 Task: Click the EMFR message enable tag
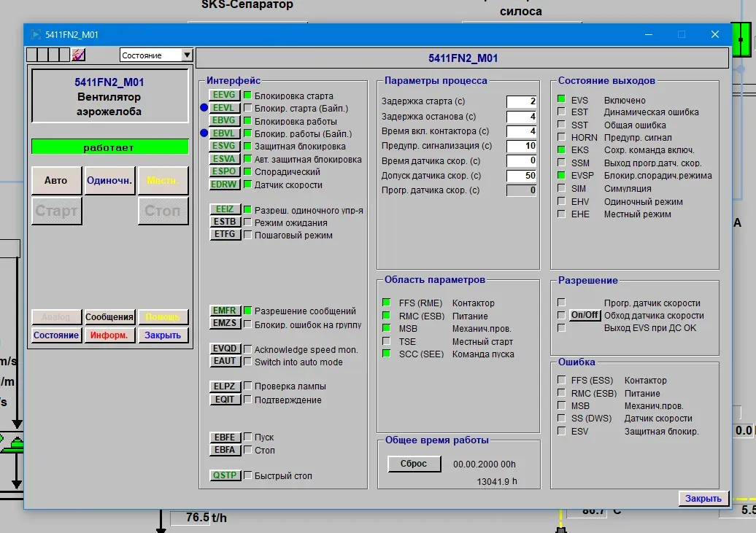coord(225,311)
